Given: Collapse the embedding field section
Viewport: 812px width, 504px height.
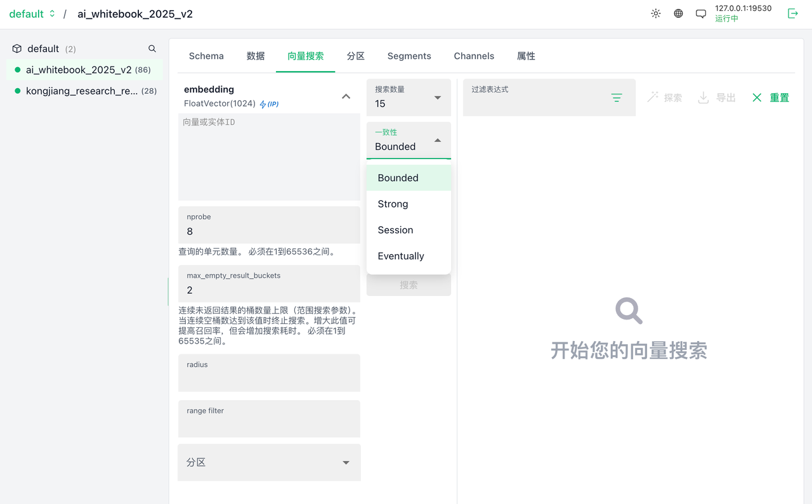Looking at the screenshot, I should 346,96.
